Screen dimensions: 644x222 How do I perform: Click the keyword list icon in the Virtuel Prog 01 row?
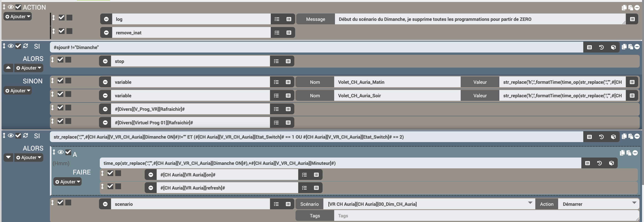point(276,122)
